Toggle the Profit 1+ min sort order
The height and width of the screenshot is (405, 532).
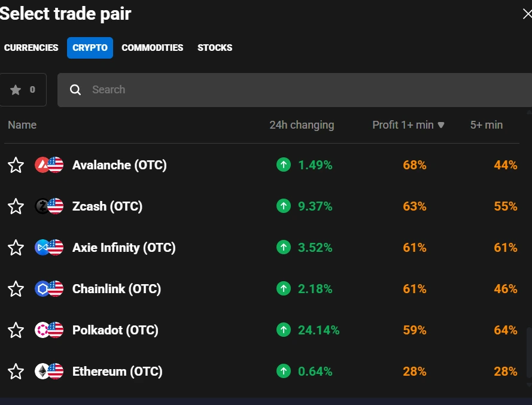point(408,125)
